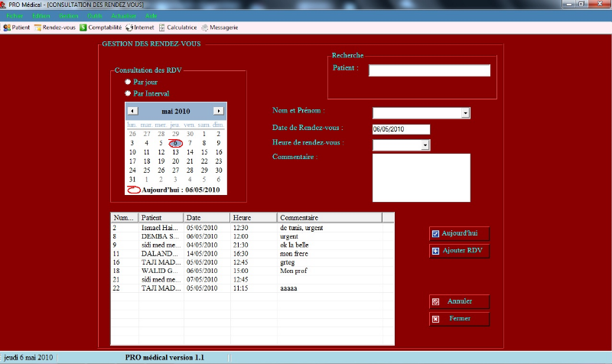
Task: Open Messagerie from the toolbar
Action: click(x=219, y=28)
